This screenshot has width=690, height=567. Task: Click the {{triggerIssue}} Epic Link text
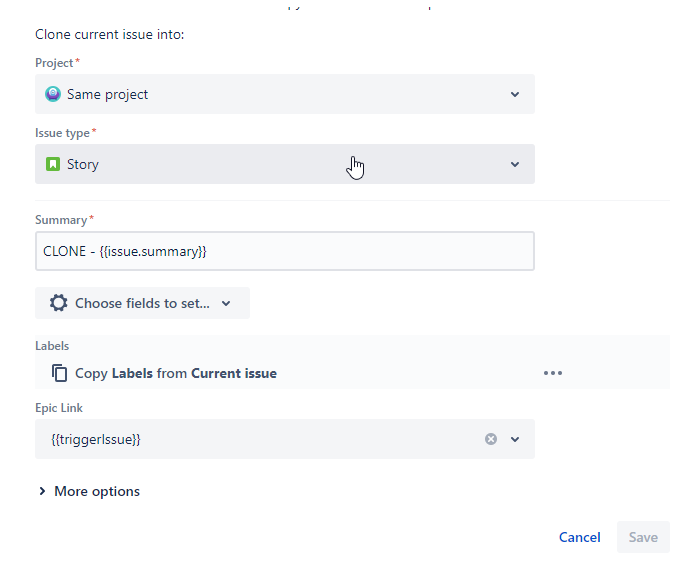click(96, 439)
